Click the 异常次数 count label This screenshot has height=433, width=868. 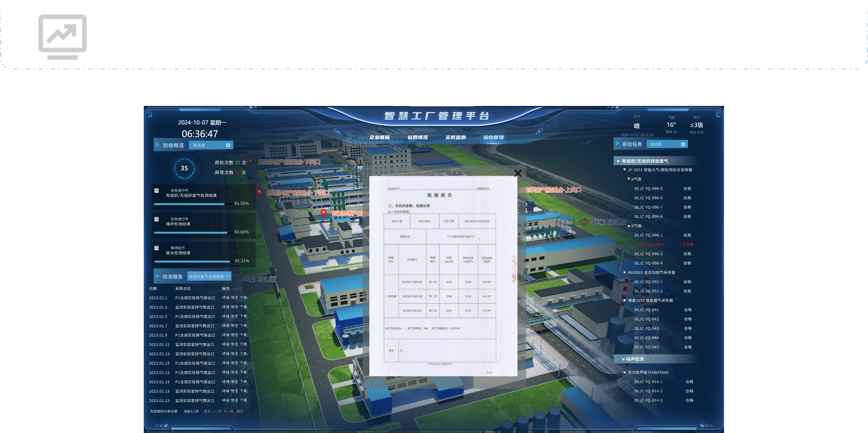pos(224,172)
